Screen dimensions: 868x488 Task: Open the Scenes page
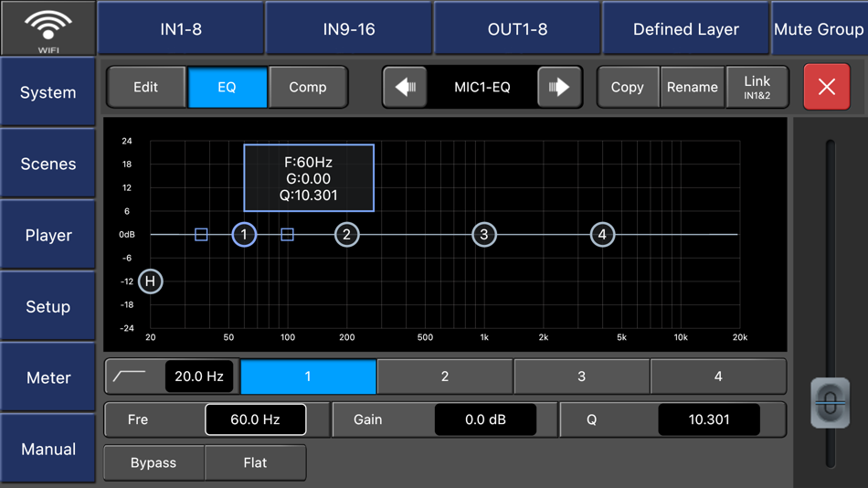pos(48,164)
